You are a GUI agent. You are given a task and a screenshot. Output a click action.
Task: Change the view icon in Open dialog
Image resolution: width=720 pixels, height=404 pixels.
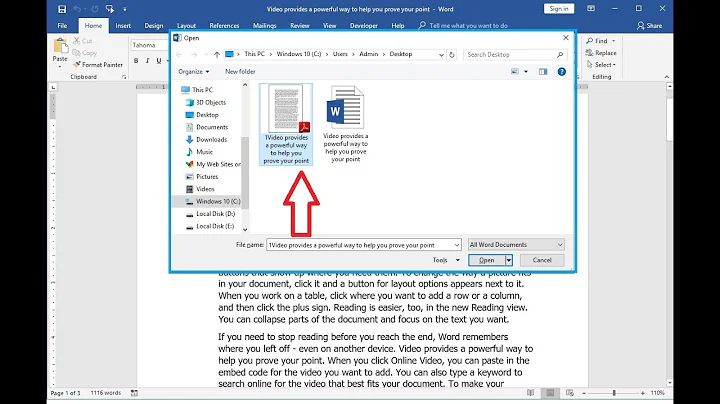pos(515,72)
